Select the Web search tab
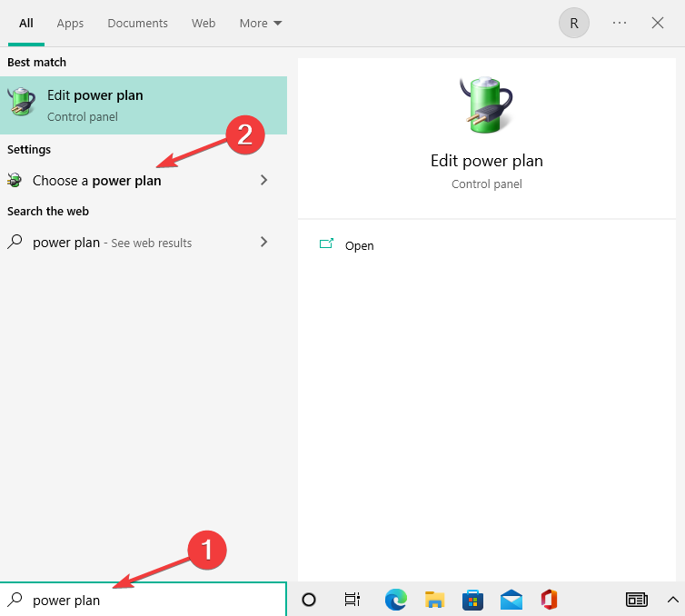The width and height of the screenshot is (685, 616). point(204,23)
